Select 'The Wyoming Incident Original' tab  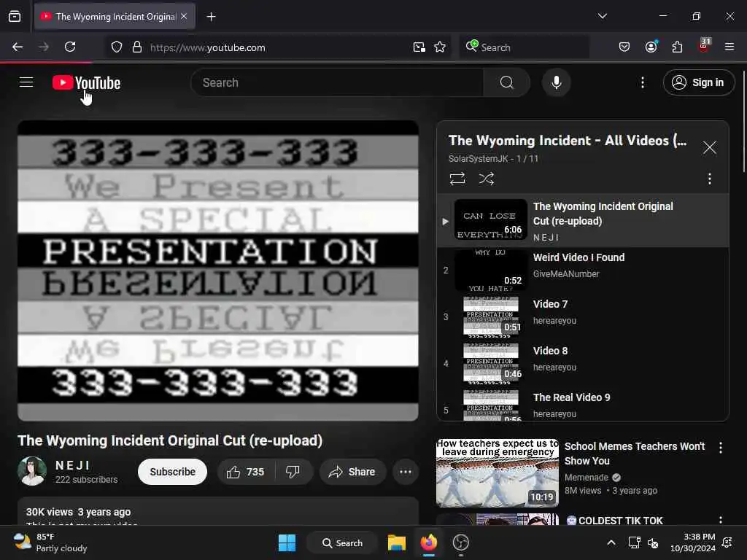coord(115,17)
